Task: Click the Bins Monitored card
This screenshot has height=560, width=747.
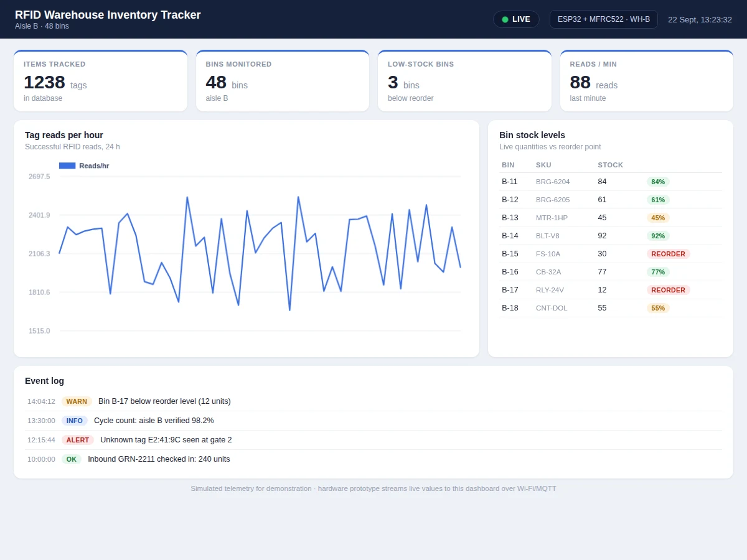Action: 283,81
